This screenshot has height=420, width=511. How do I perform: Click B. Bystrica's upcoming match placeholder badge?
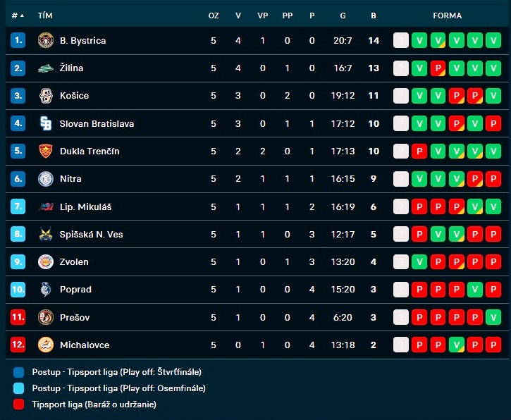(x=401, y=40)
